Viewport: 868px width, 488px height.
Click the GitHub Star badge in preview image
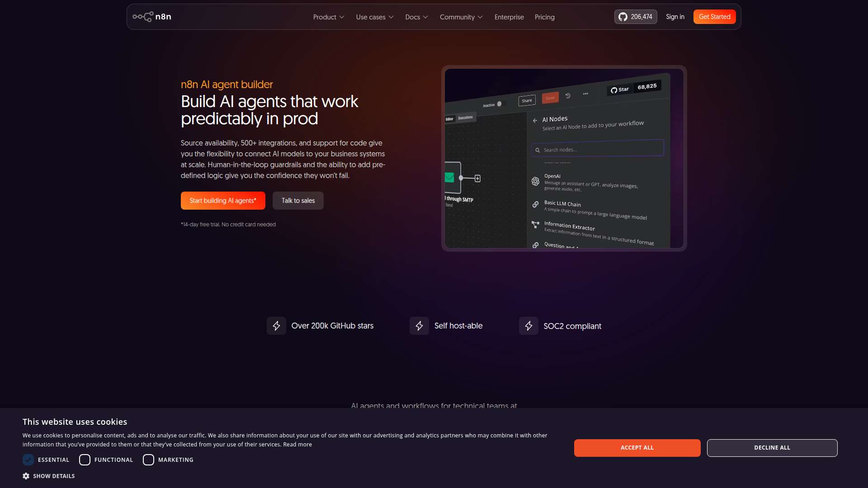(634, 88)
